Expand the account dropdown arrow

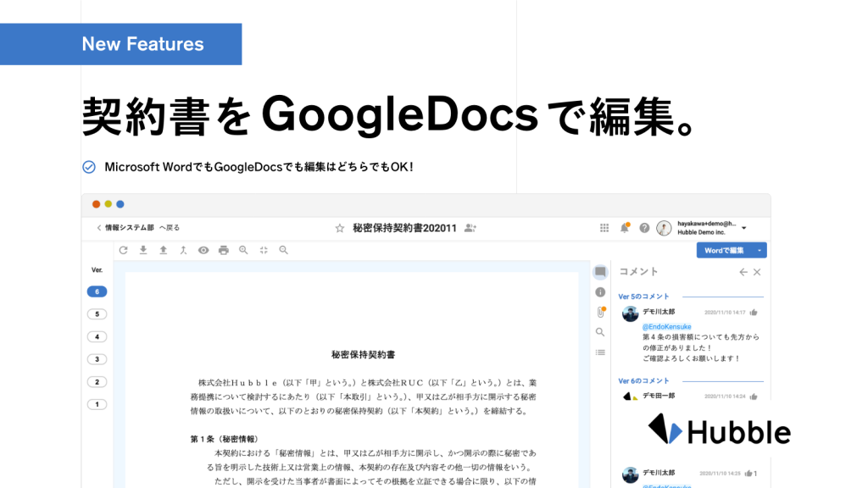(x=744, y=228)
